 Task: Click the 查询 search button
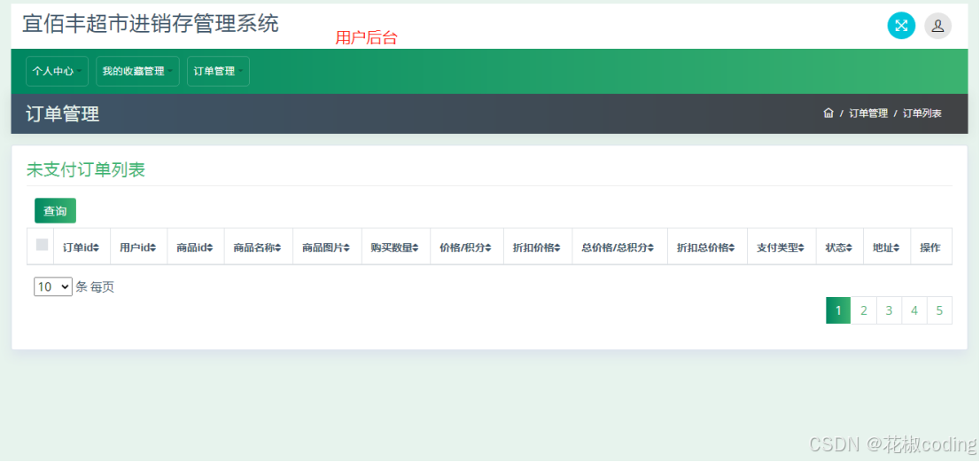pos(55,211)
